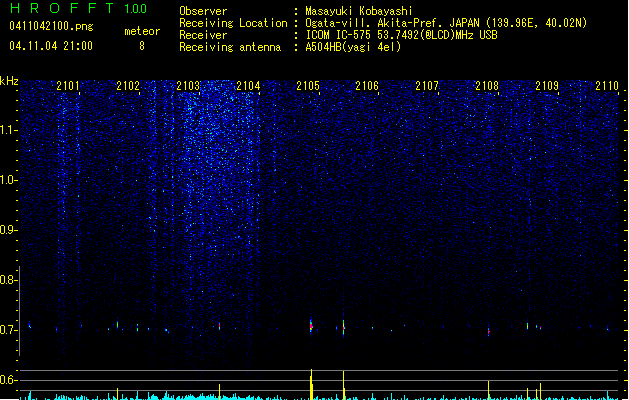
Task: Click the HROFFT 1.0.0 title text
Action: click(x=78, y=8)
